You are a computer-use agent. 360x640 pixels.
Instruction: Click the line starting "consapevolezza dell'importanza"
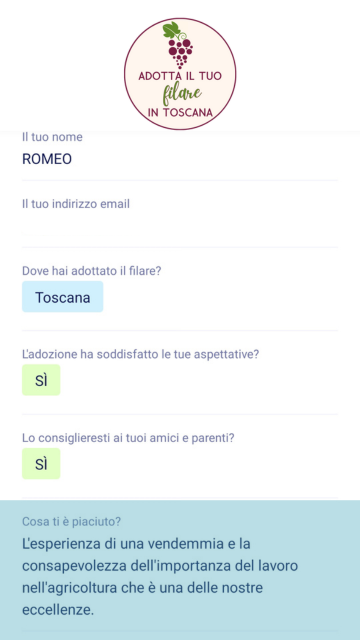[160, 566]
